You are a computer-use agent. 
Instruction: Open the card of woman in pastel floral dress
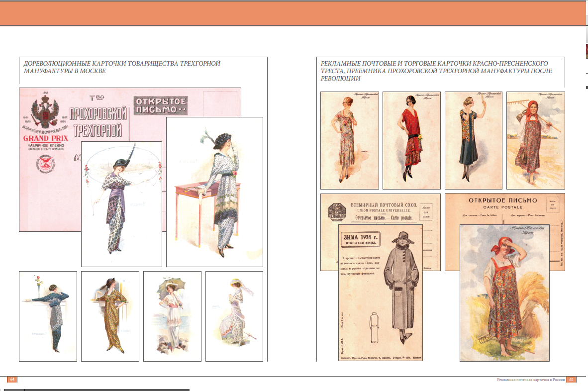tap(350, 141)
